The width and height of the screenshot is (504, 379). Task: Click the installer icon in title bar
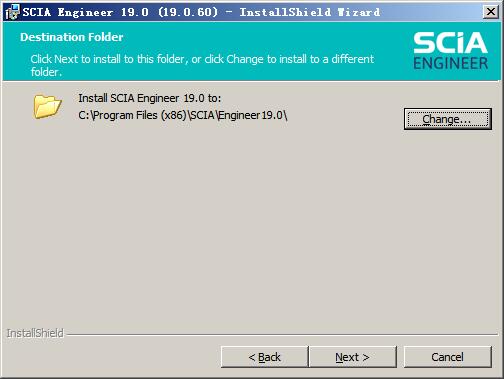12,12
